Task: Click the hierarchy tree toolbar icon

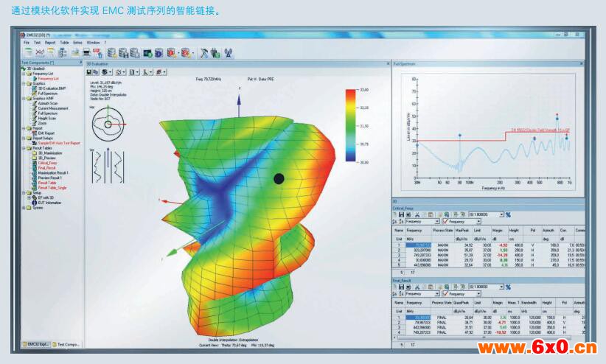Action: coord(63,53)
